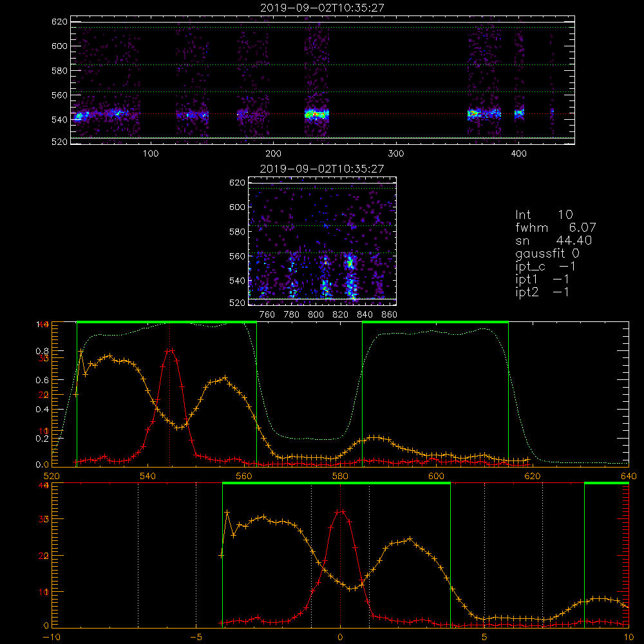The width and height of the screenshot is (644, 644).
Task: Click the 300 x-axis label of top spectrogram
Action: pyautogui.click(x=396, y=154)
